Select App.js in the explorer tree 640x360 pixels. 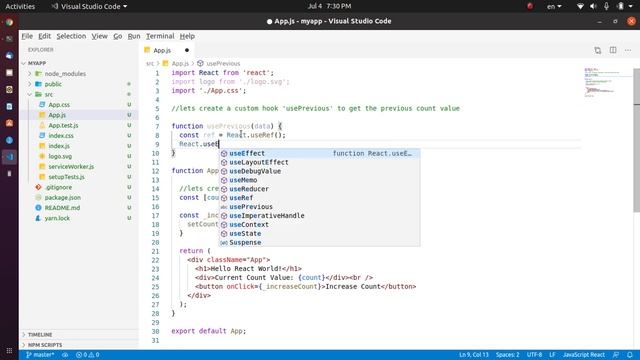(57, 115)
